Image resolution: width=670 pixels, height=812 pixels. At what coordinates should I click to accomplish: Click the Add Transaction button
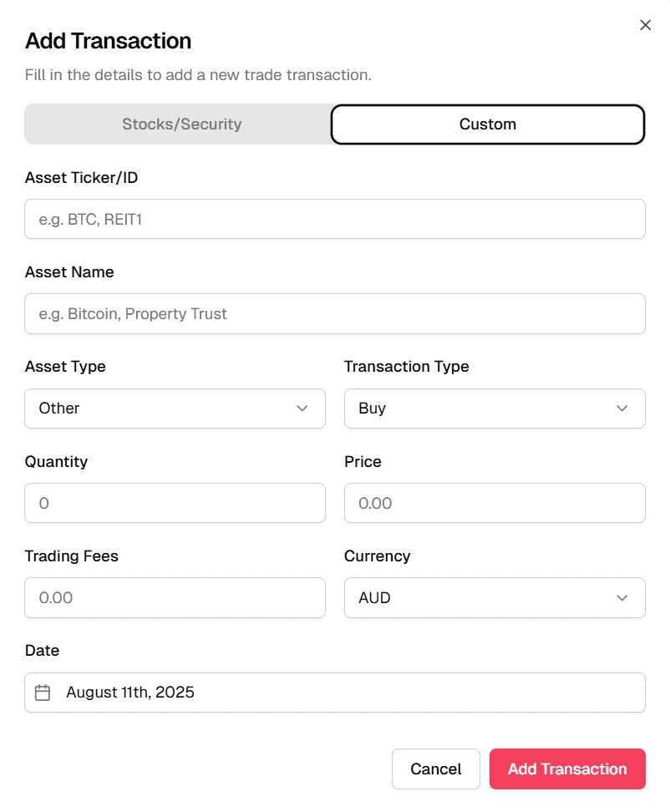(x=567, y=769)
